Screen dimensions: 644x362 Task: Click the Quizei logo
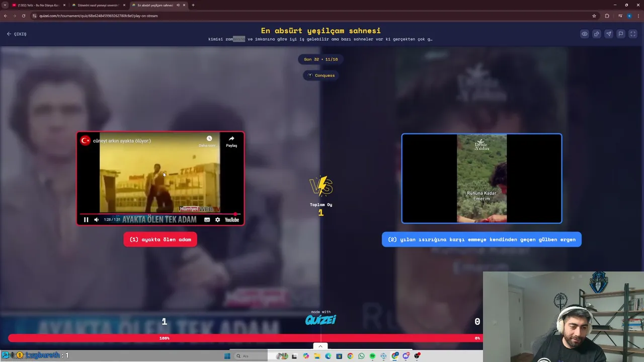(x=320, y=319)
